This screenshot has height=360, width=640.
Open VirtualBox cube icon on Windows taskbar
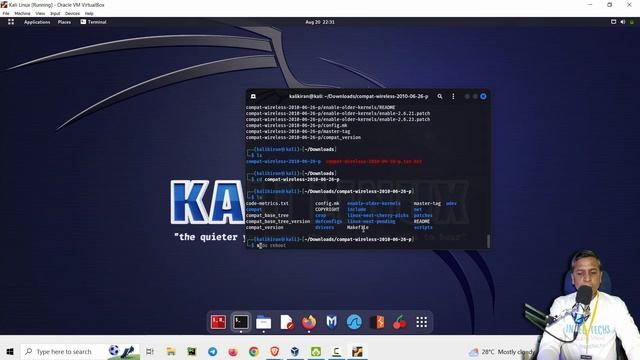[x=295, y=351]
